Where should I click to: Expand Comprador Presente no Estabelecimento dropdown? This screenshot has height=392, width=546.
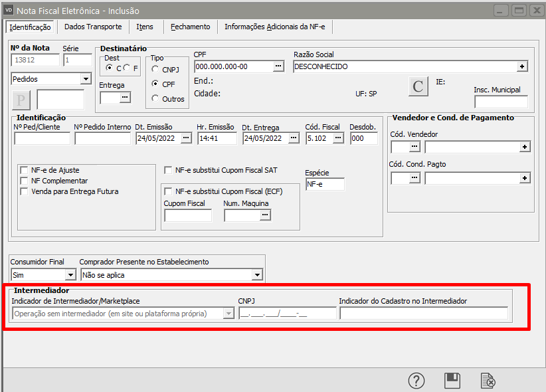pos(257,275)
